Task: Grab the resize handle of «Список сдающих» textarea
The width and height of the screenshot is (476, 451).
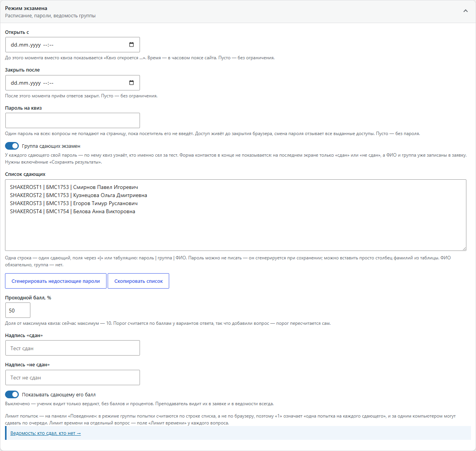Action: click(464, 249)
